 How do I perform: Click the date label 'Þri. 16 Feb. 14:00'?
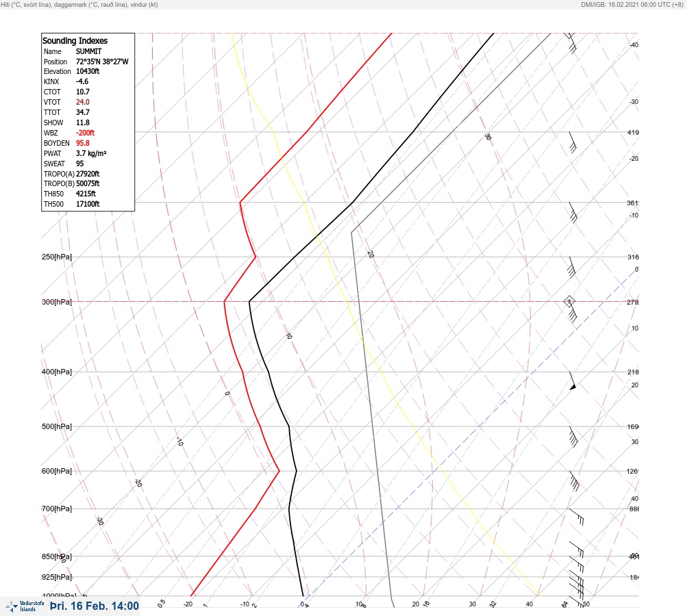[x=95, y=606]
